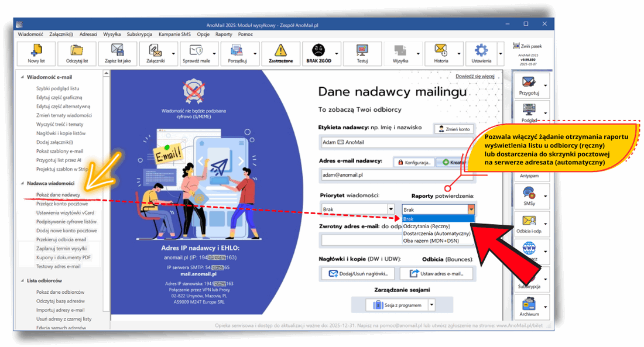
Task: Expand the Porządkuj dropdown arrow
Action: tap(255, 54)
